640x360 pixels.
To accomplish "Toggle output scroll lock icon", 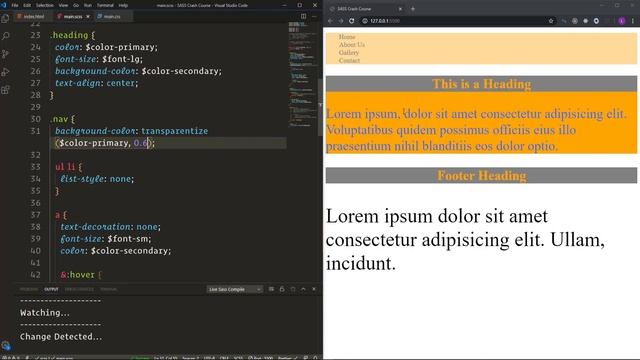I will [x=282, y=289].
